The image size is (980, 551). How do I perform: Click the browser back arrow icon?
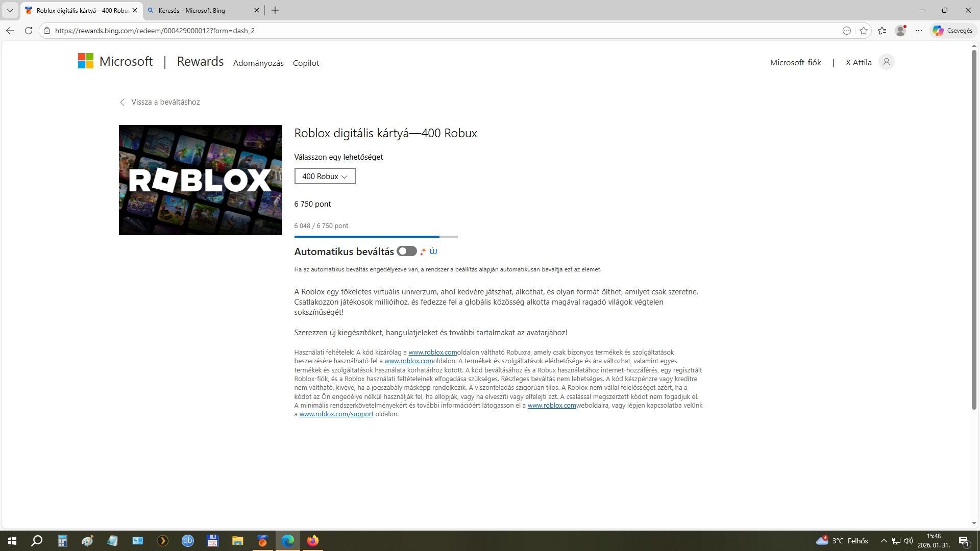(10, 31)
